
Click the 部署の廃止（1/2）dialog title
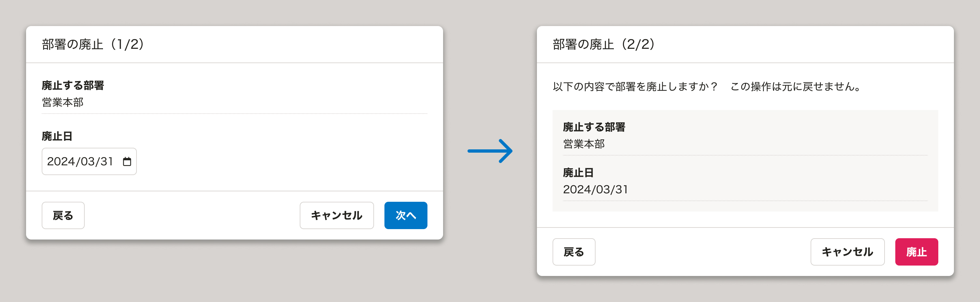(x=93, y=45)
